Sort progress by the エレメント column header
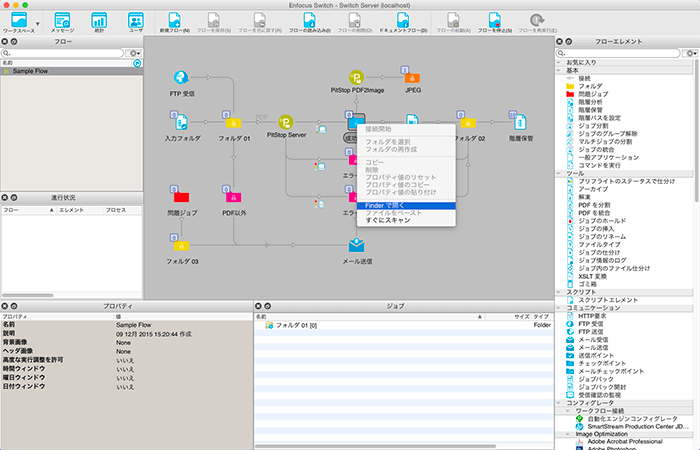 click(x=80, y=210)
